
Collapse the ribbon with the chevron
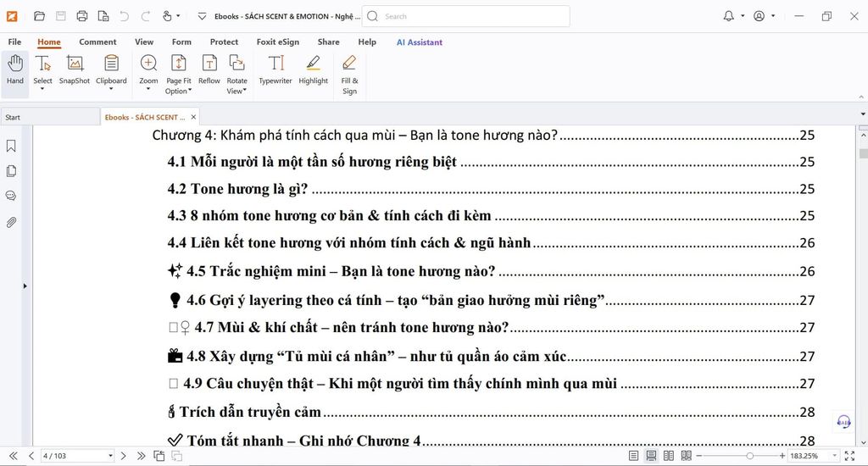tap(861, 97)
